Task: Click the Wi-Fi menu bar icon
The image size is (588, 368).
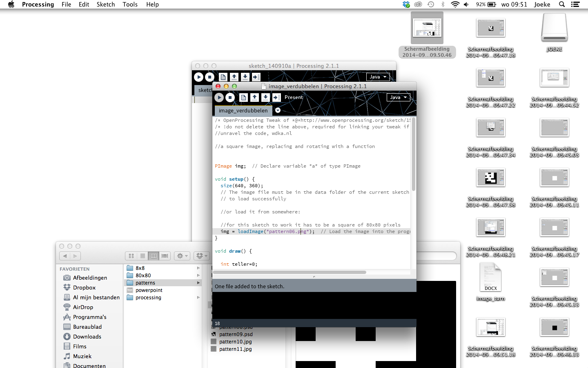Action: click(455, 4)
